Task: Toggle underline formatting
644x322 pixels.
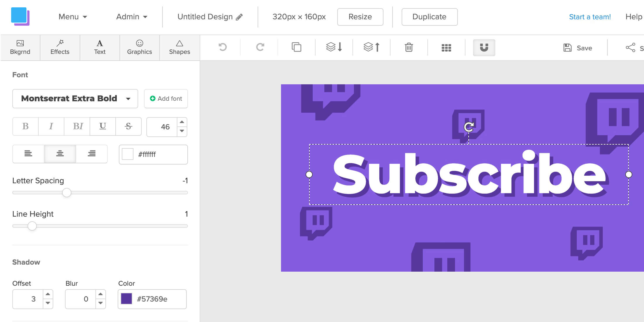Action: [x=103, y=126]
